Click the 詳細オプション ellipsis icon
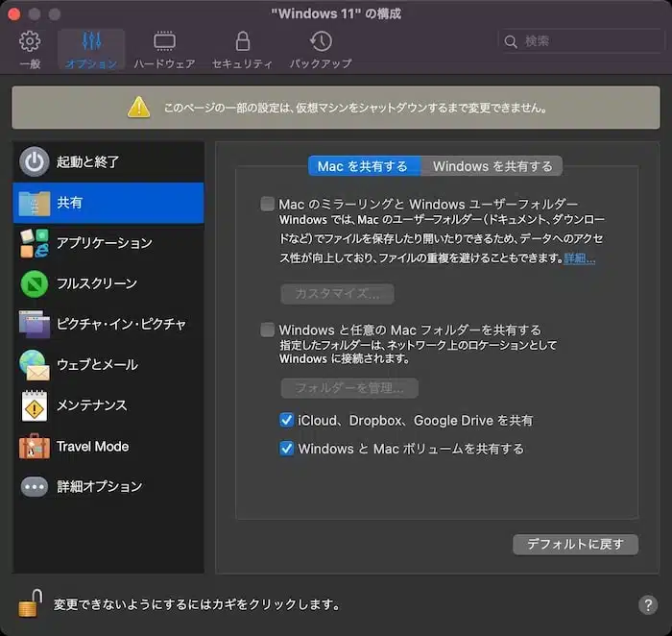The height and width of the screenshot is (636, 672). [x=35, y=487]
